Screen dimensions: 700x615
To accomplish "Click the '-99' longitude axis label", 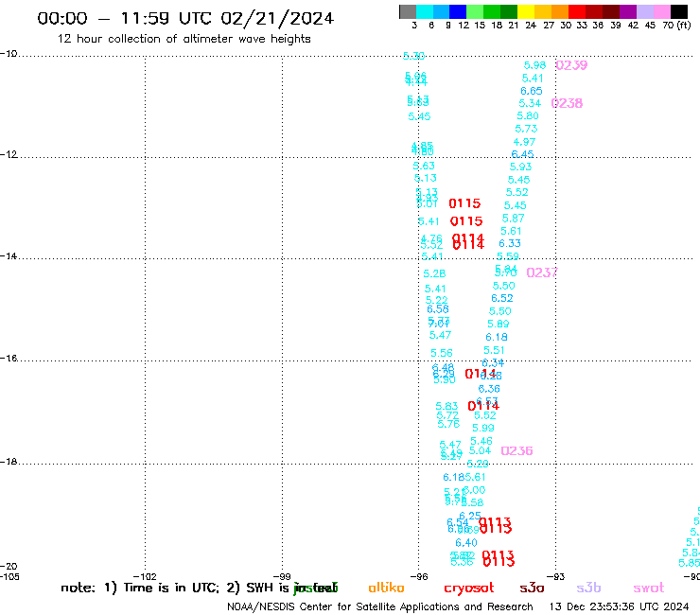I will click(283, 576).
